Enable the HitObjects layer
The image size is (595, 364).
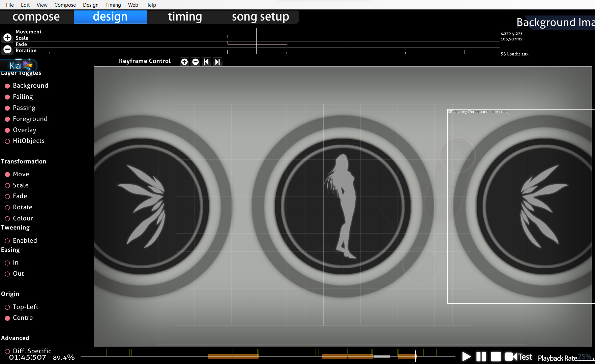click(7, 141)
